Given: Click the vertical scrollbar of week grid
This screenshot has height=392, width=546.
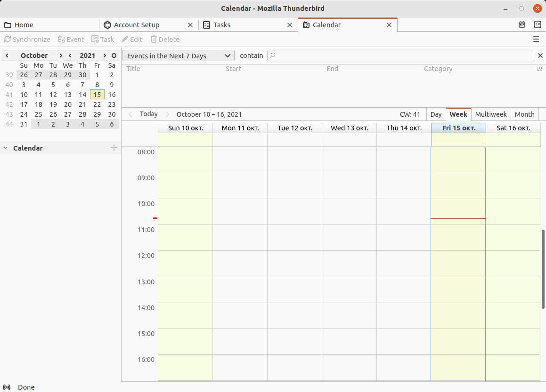Looking at the screenshot, I should (x=543, y=269).
